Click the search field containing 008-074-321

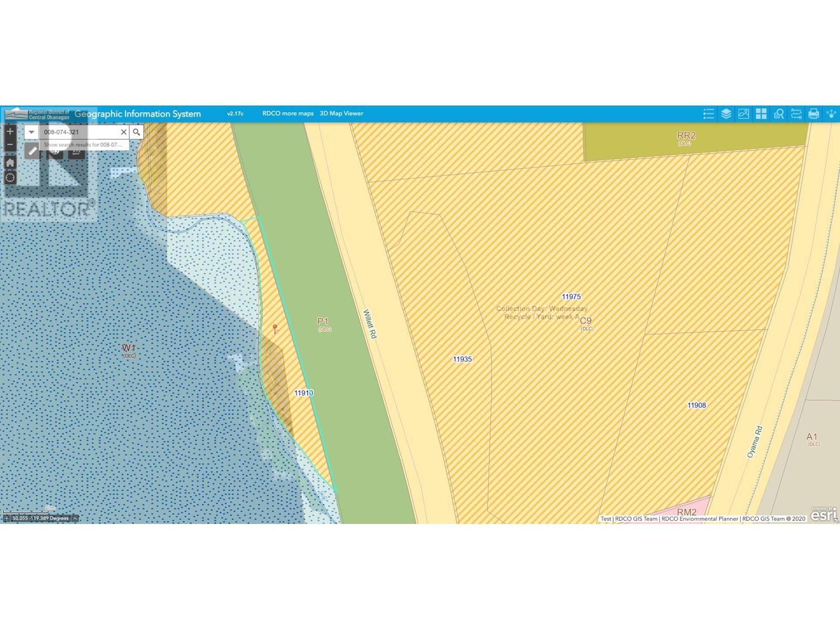pos(79,132)
